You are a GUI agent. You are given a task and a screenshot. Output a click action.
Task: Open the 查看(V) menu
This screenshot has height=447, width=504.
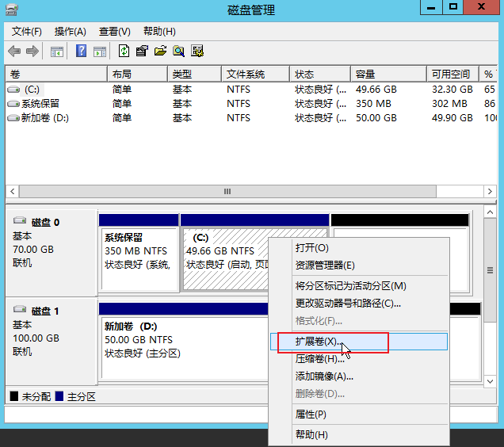click(114, 32)
